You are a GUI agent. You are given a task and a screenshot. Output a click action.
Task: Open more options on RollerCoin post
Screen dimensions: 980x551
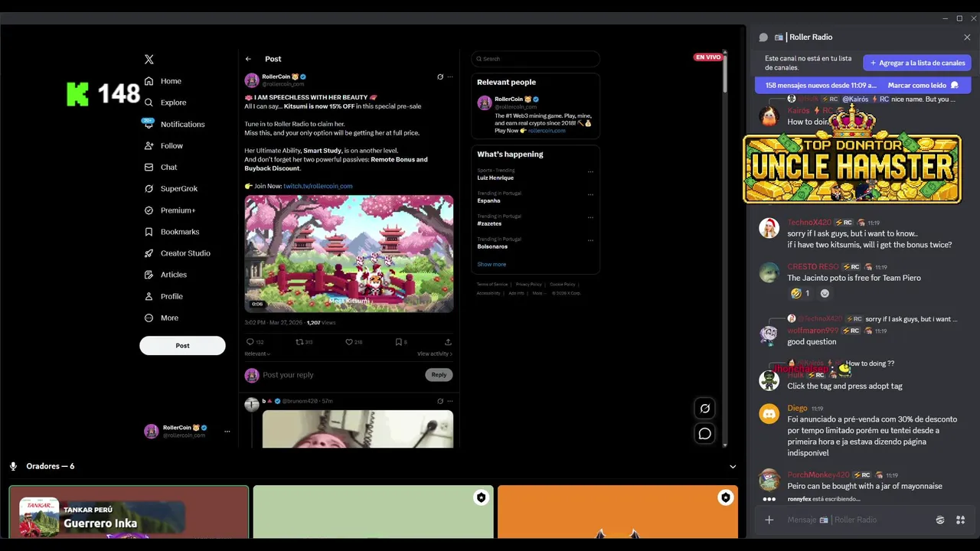pyautogui.click(x=450, y=77)
